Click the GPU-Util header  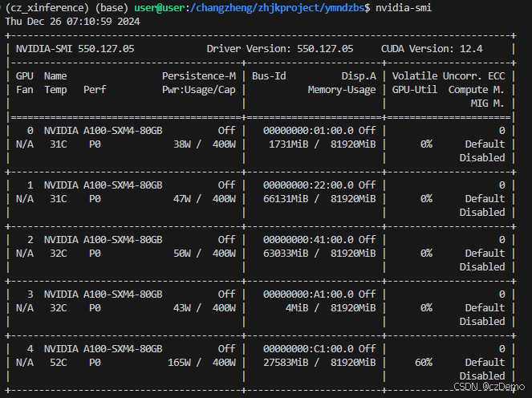[x=415, y=90]
